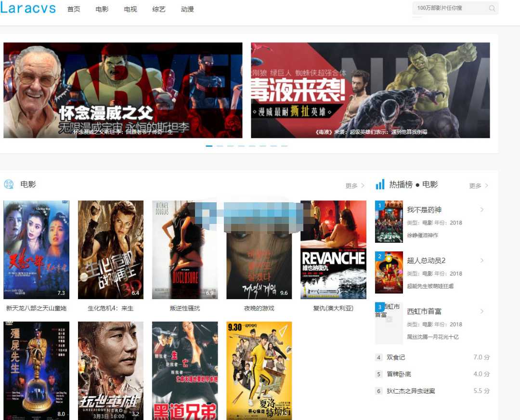Viewport: 520px width, 420px height.
Task: Open rank 4 entry 双食记
Action: click(396, 357)
